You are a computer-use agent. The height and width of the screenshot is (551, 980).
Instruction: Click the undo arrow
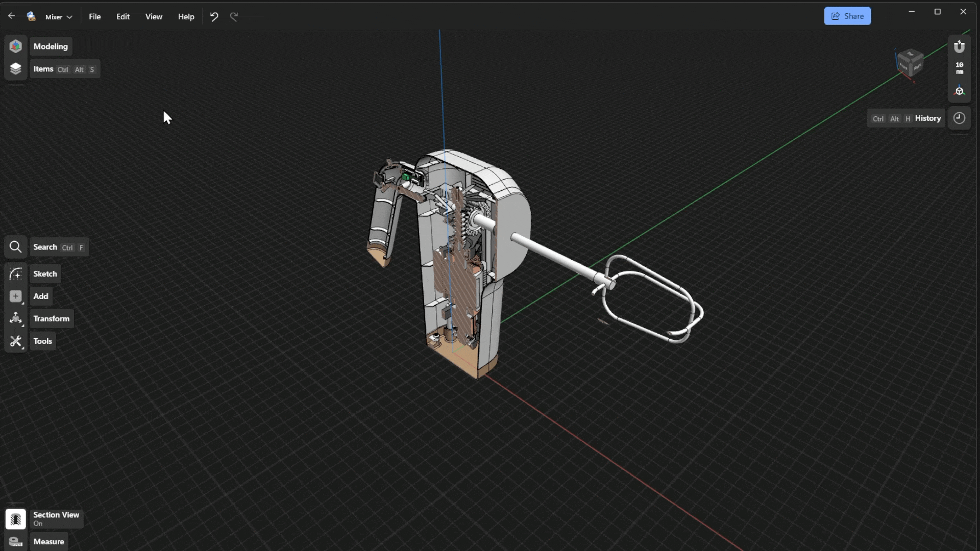point(214,17)
